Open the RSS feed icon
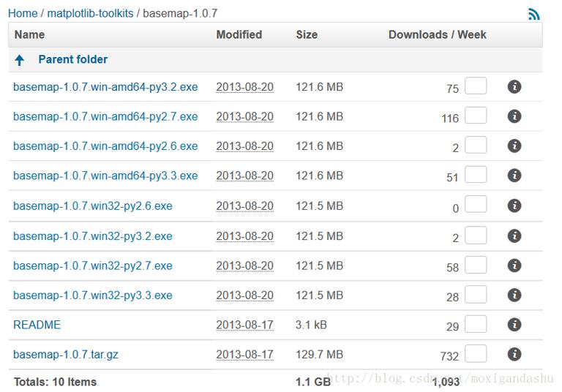562x392 pixels. click(534, 14)
